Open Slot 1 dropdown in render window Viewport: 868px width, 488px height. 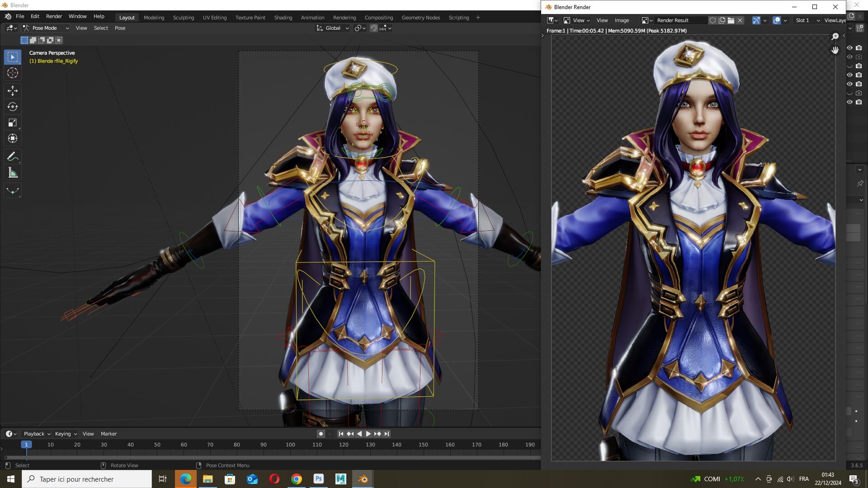(807, 20)
